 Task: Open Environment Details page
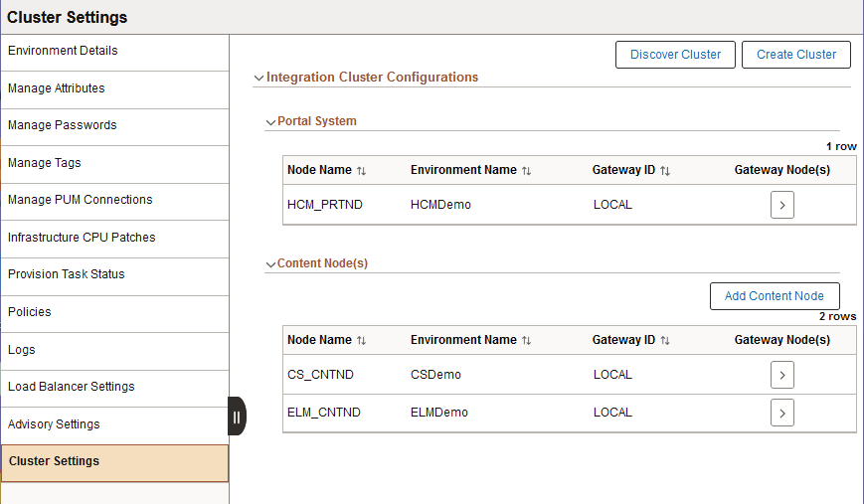coord(114,52)
